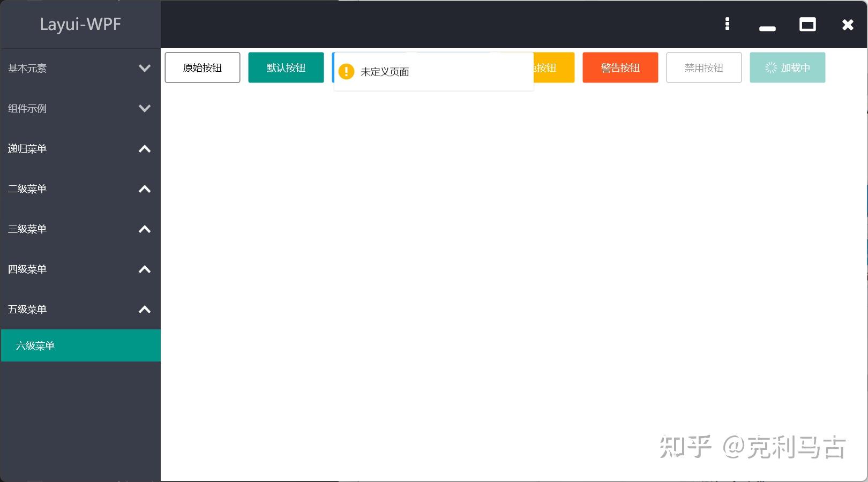Click the 原始按钮 button

pyautogui.click(x=202, y=67)
